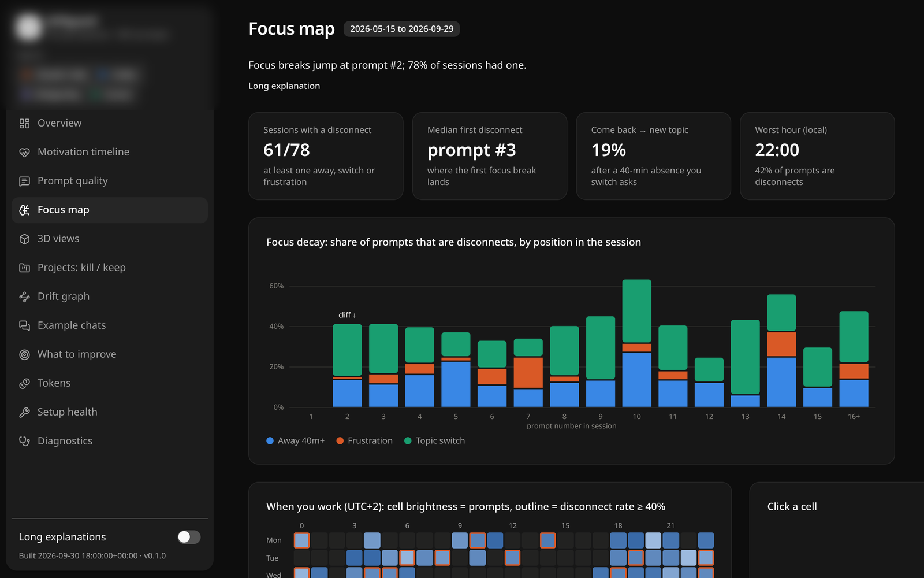Click the Median first disconnect card
Viewport: 924px width, 578px height.
[x=490, y=156]
